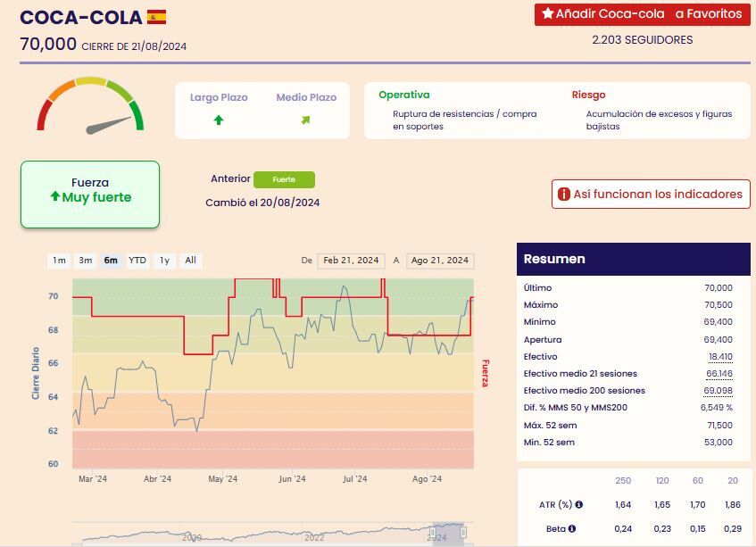Click the 2022 label on navigator timeline
756x547 pixels.
point(314,537)
